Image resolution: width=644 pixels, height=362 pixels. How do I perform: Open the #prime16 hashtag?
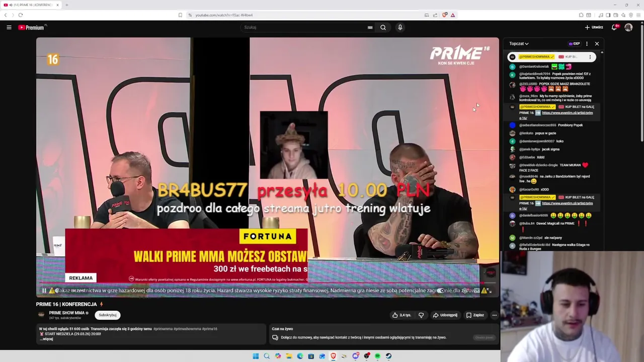click(x=210, y=329)
